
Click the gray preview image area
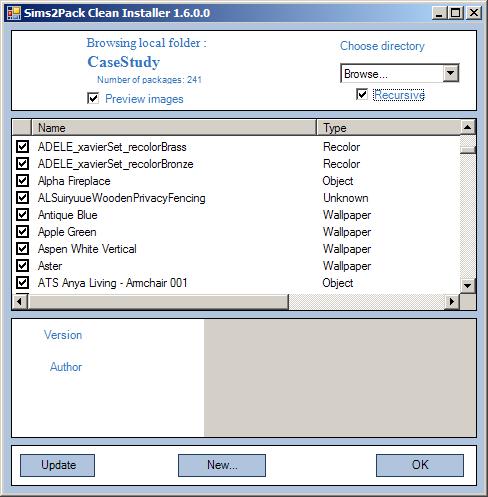point(340,378)
